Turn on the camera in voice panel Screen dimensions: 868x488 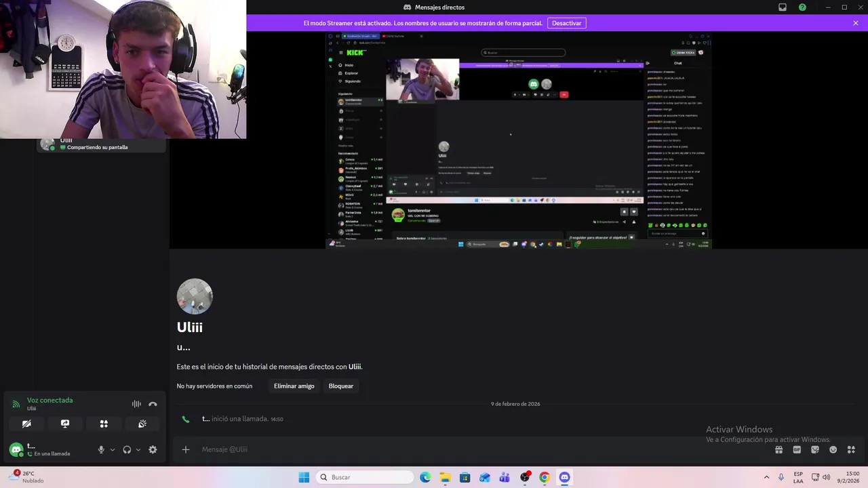tap(26, 424)
